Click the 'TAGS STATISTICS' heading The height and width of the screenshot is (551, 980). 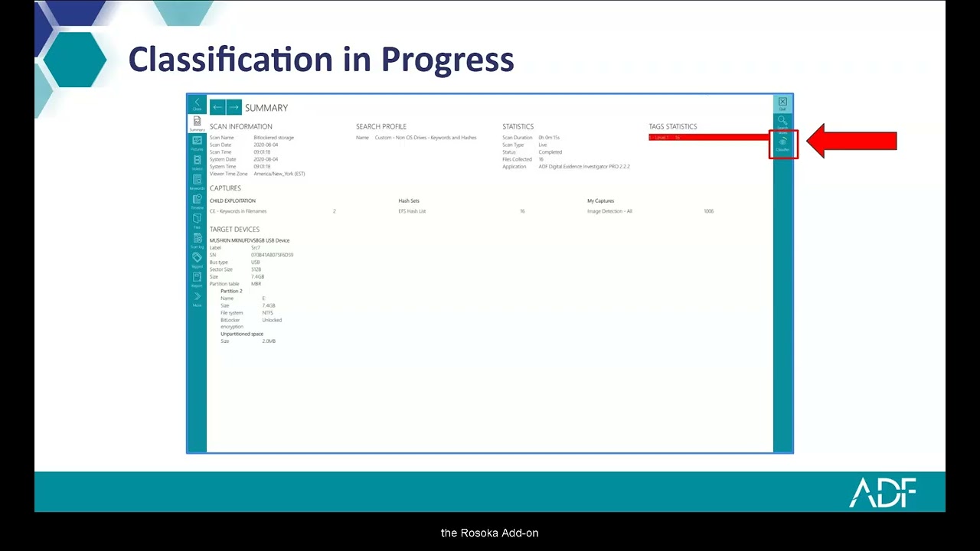pos(673,126)
